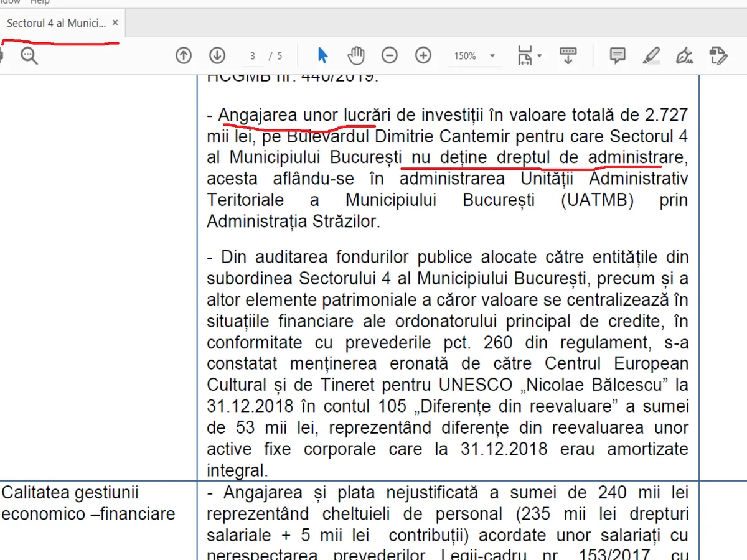Select the Highlight text tool
The width and height of the screenshot is (747, 560).
coord(651,56)
